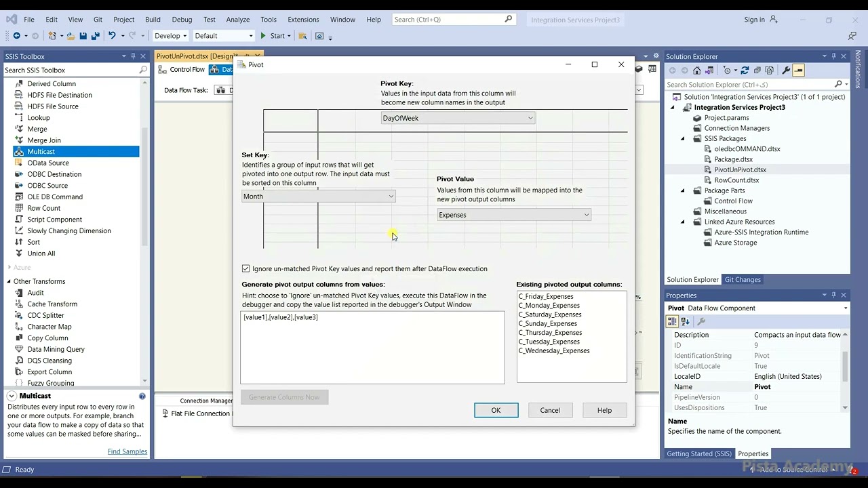The height and width of the screenshot is (488, 868).
Task: Select C_Wednesday_Expenses in existing columns list
Action: (554, 351)
